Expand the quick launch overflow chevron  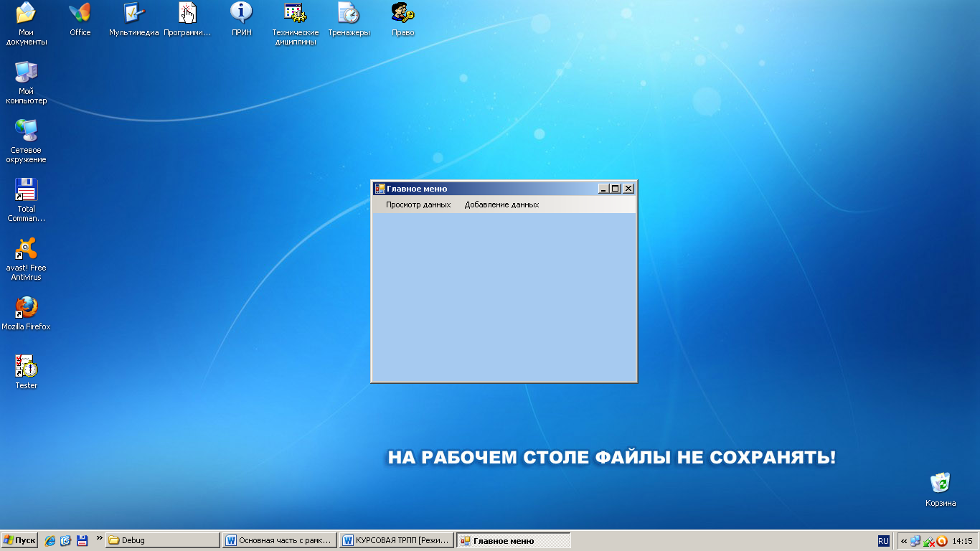[100, 538]
